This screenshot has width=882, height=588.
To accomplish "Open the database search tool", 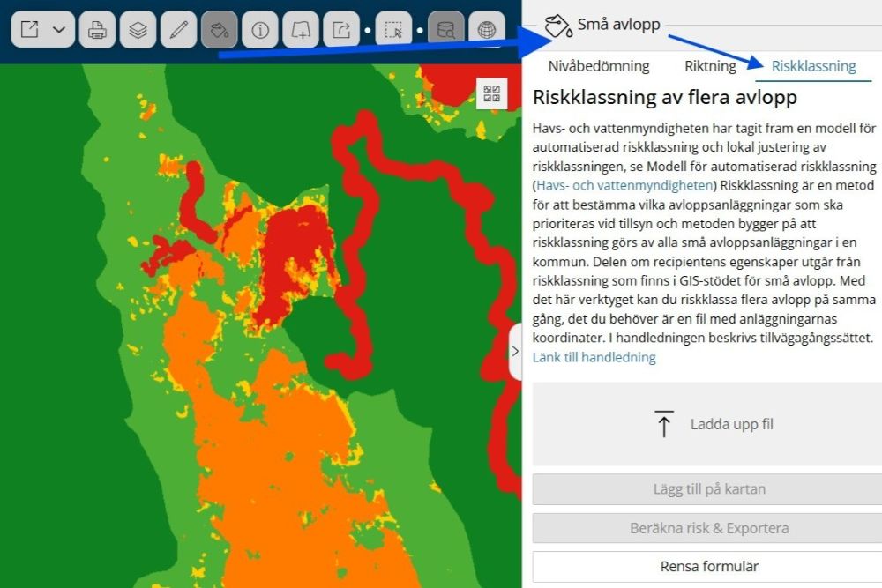I will pyautogui.click(x=446, y=29).
